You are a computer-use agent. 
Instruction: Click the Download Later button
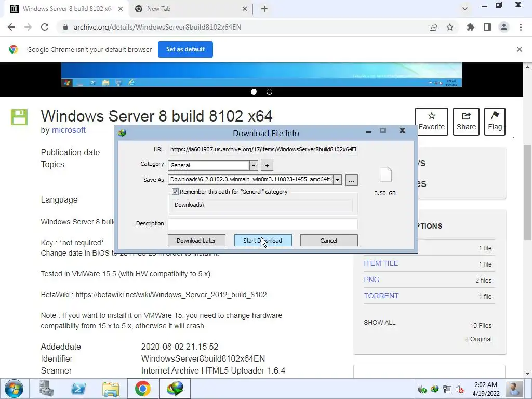[196, 241]
